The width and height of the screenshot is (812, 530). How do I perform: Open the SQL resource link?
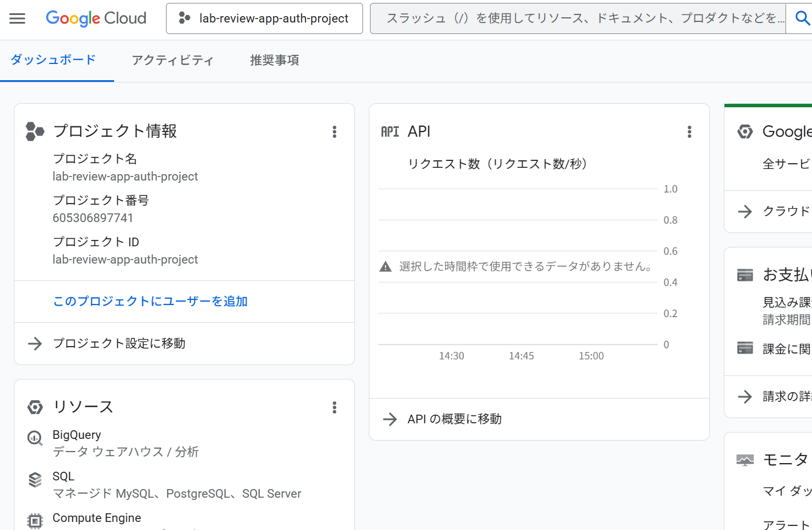[63, 476]
